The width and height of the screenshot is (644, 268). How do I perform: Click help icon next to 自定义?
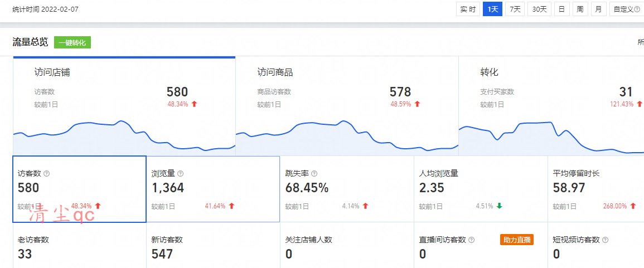tap(637, 9)
